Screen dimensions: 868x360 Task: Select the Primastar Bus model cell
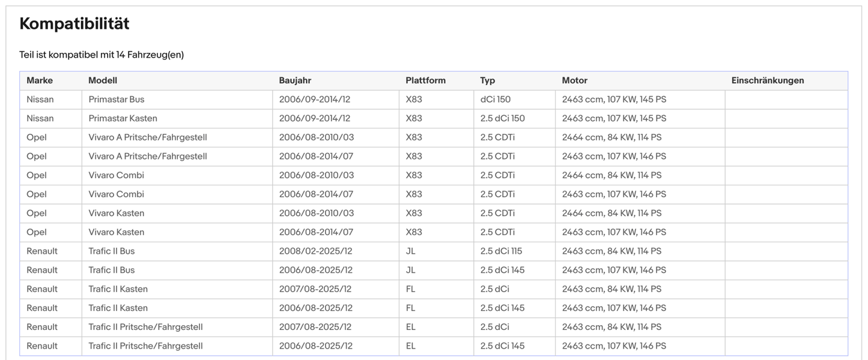coord(117,100)
